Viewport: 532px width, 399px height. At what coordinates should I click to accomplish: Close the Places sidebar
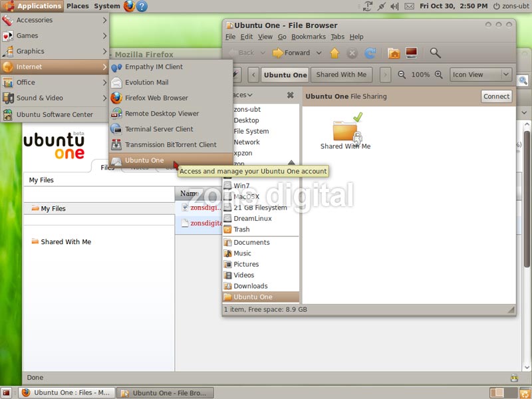coord(290,95)
